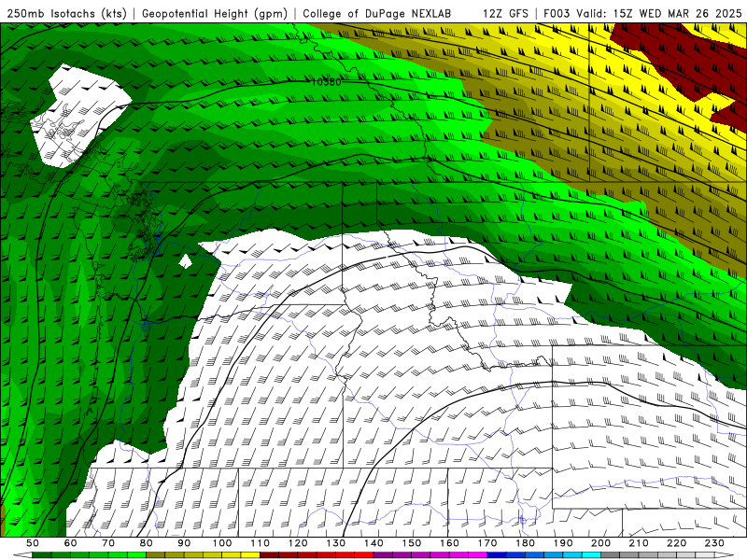747x560 pixels.
Task: Click the bright yellow swatch left of 110
Action: pyautogui.click(x=250, y=555)
